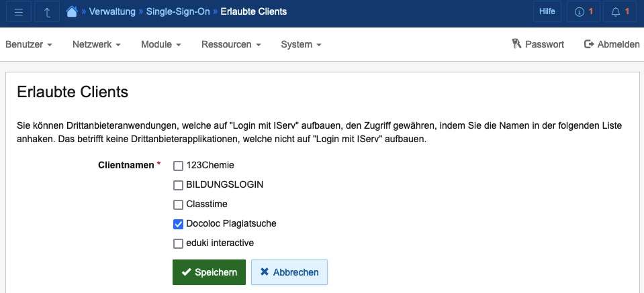Open the hamburger navigation menu
This screenshot has width=644, height=293.
click(19, 12)
